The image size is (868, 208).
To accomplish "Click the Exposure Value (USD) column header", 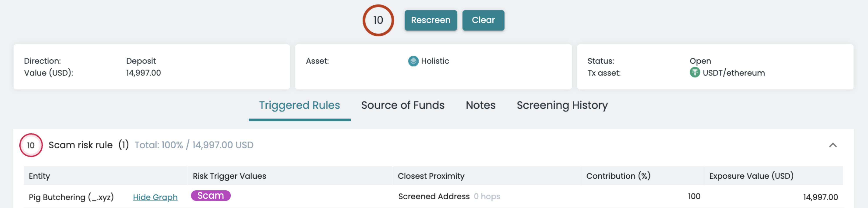I will pos(751,176).
